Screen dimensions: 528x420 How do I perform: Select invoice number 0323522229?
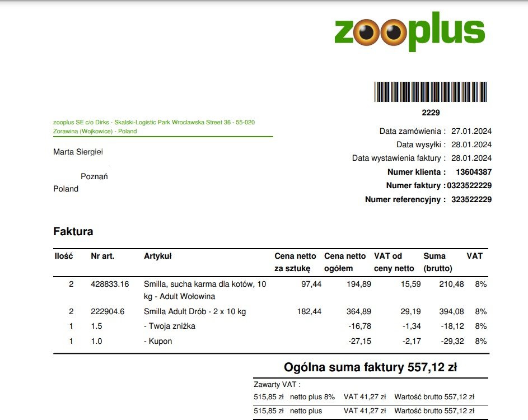click(x=469, y=185)
